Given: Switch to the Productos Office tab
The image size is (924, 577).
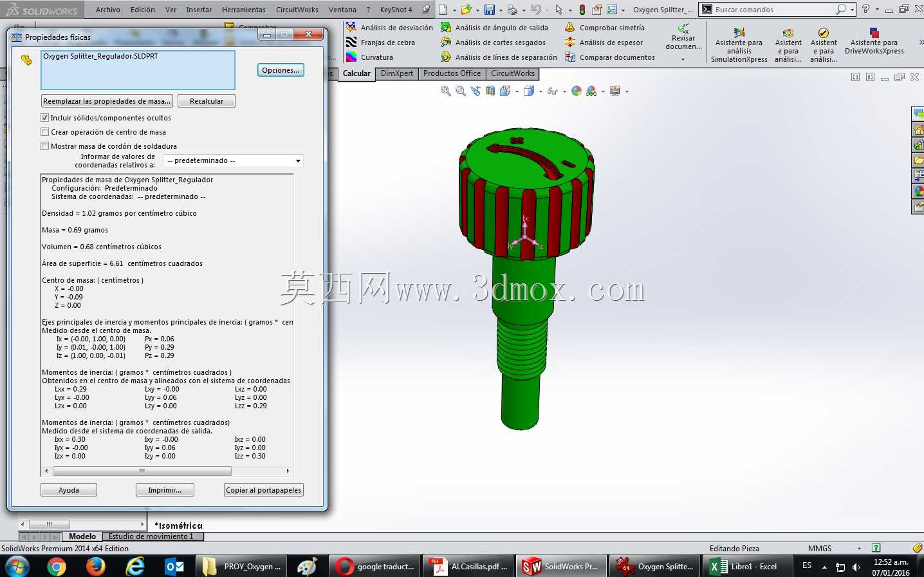Looking at the screenshot, I should tap(452, 73).
